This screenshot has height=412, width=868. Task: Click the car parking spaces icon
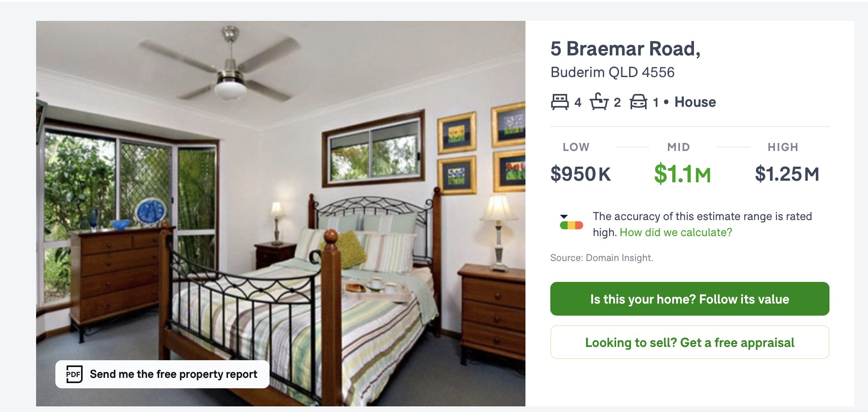pos(638,102)
